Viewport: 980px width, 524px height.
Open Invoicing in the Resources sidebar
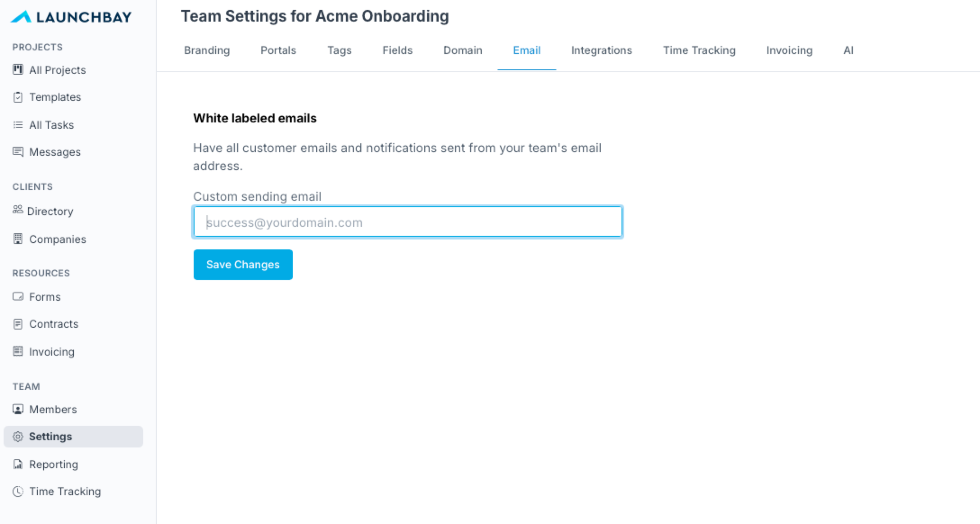click(51, 352)
